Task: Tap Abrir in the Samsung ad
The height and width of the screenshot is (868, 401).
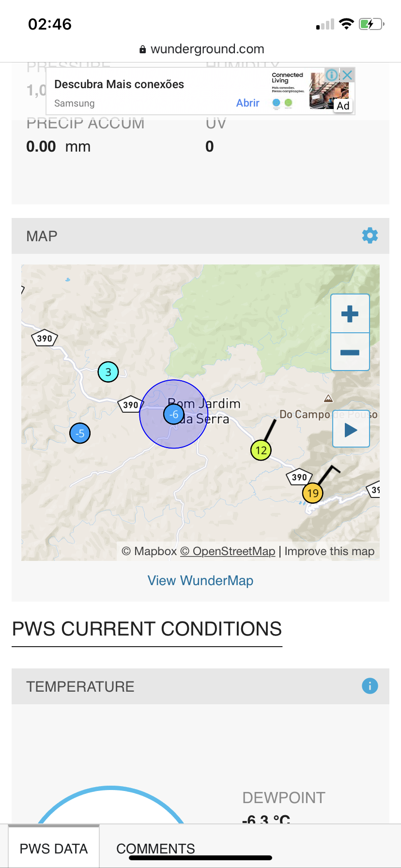Action: pyautogui.click(x=248, y=103)
